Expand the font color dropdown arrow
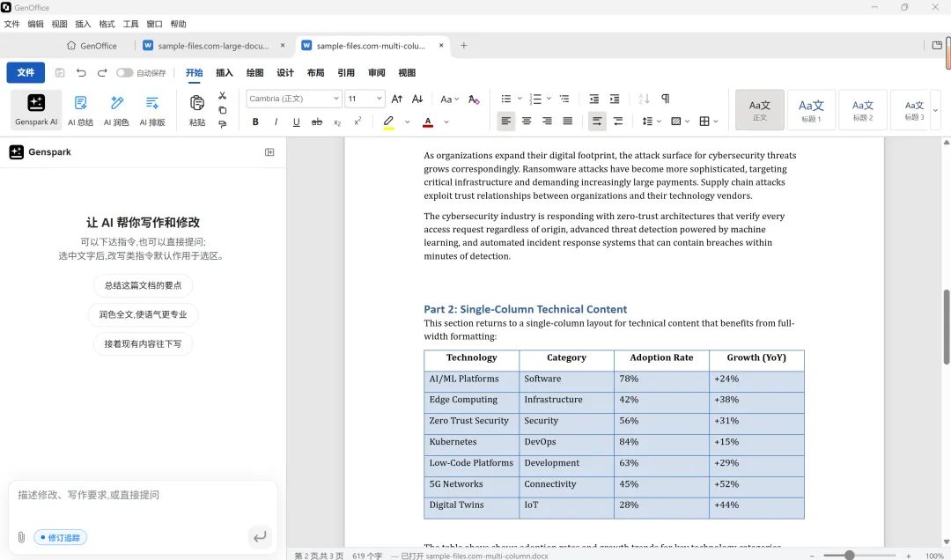The image size is (951, 560). [446, 122]
